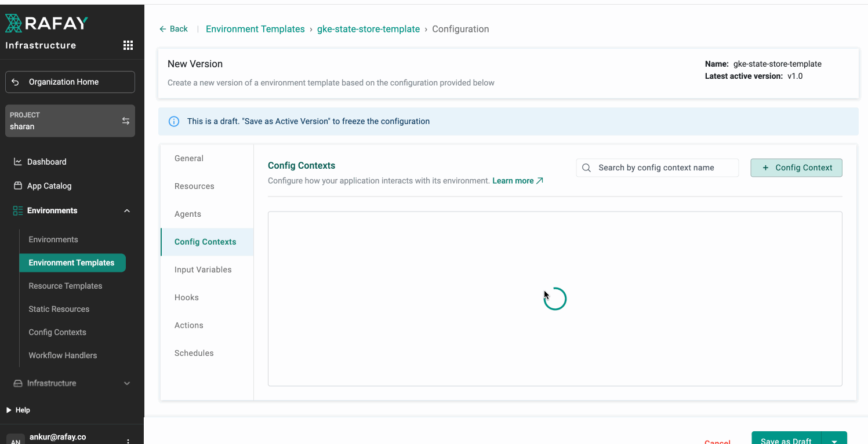Open gke-state-store-template breadcrumb link
868x444 pixels.
tap(368, 29)
